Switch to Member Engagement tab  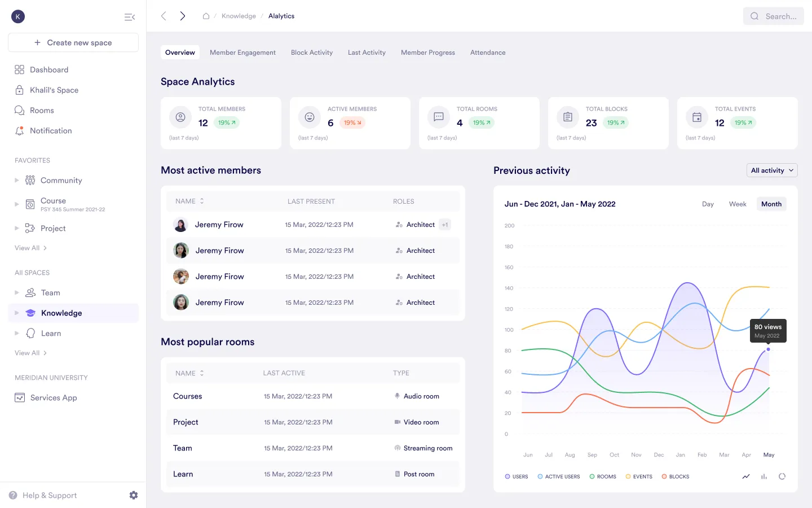242,52
